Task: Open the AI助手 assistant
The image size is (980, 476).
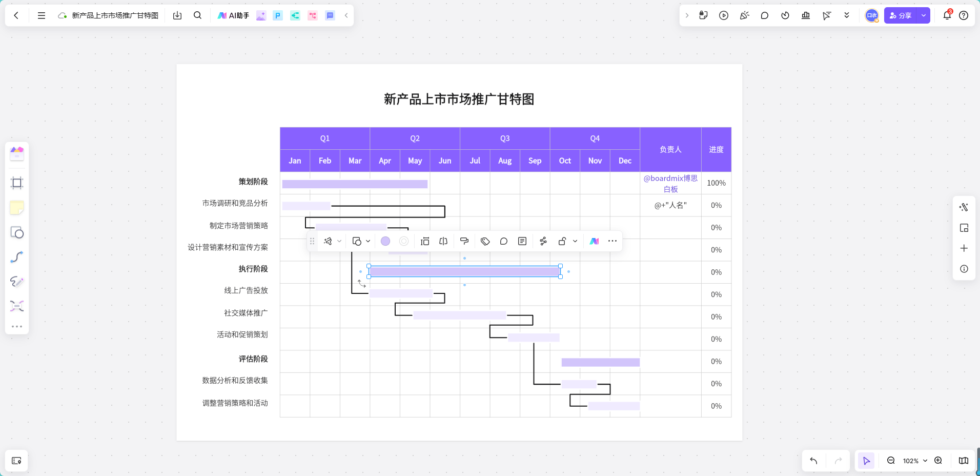Action: (x=233, y=15)
